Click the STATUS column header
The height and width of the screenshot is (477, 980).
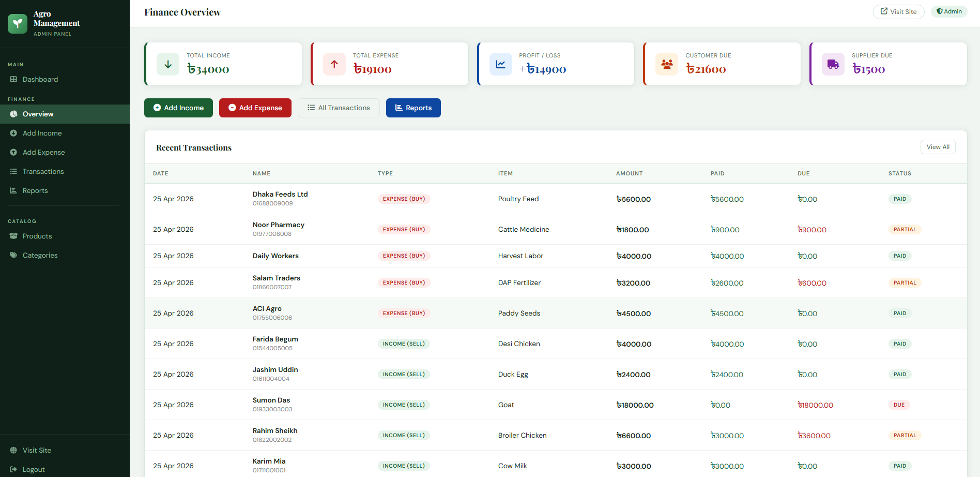pos(900,173)
